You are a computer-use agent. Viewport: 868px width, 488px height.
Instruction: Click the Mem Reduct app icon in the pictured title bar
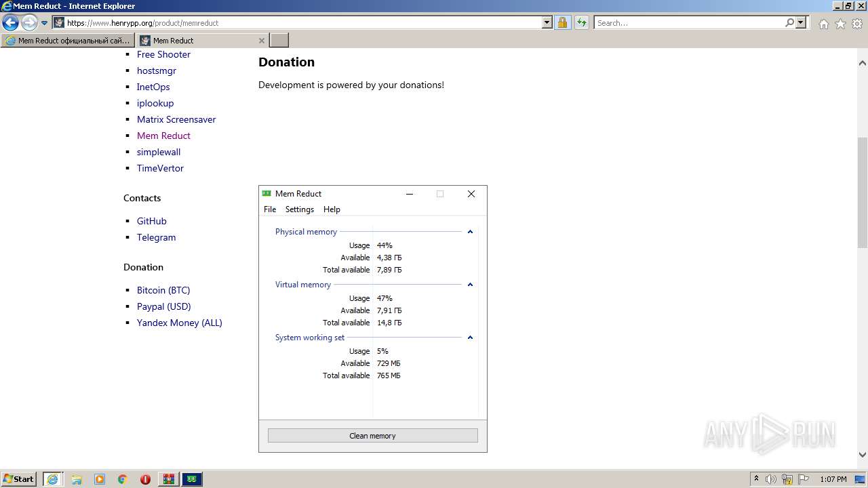267,194
